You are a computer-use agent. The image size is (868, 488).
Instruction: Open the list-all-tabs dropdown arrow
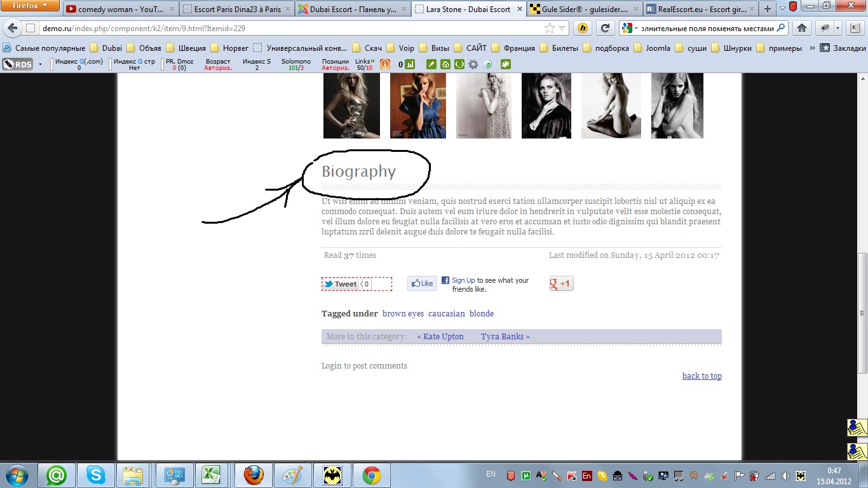coord(782,9)
